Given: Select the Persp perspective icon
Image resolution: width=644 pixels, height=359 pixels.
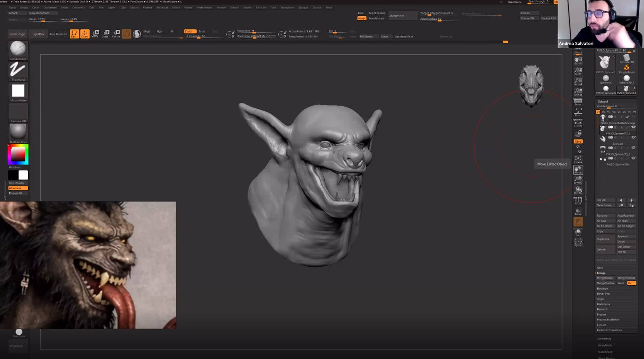Looking at the screenshot, I should [578, 102].
